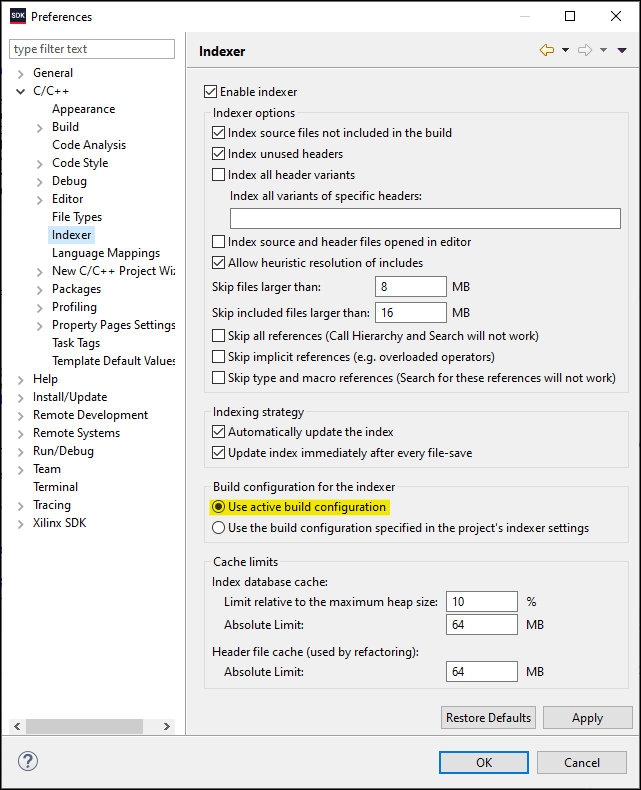Disable the Enable indexer checkbox
This screenshot has height=790, width=641.
[x=210, y=92]
